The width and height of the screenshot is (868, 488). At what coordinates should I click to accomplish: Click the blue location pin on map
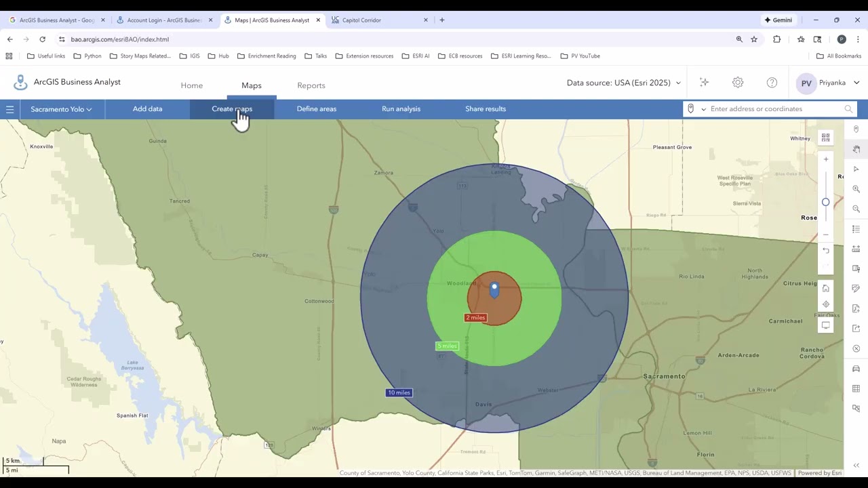494,290
